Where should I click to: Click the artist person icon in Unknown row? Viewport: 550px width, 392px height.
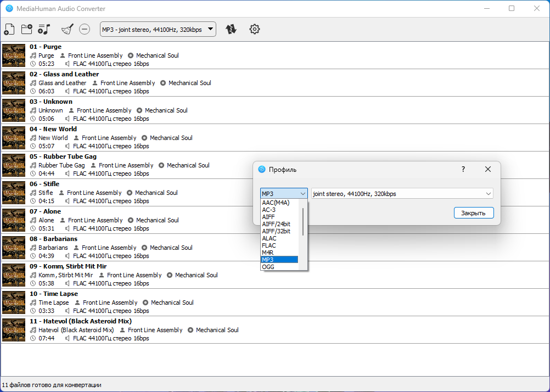click(x=71, y=110)
